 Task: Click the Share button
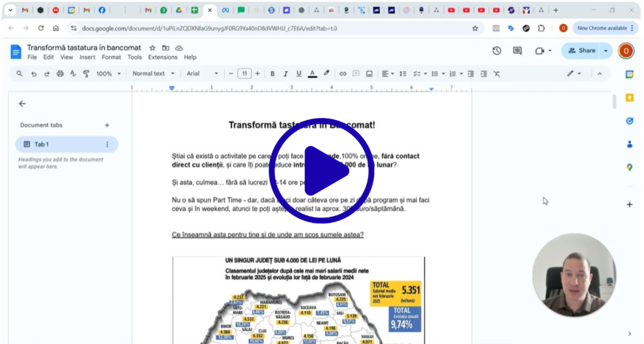tap(581, 51)
